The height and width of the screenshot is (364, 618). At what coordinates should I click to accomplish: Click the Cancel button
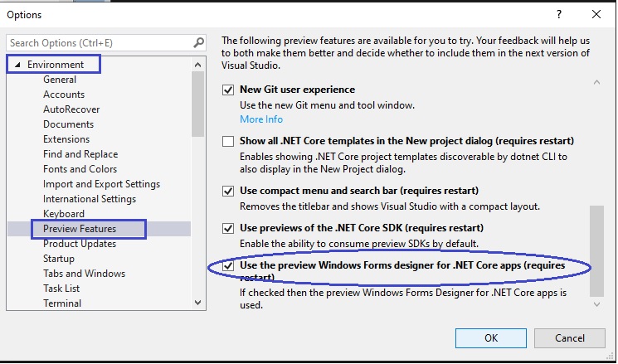570,338
